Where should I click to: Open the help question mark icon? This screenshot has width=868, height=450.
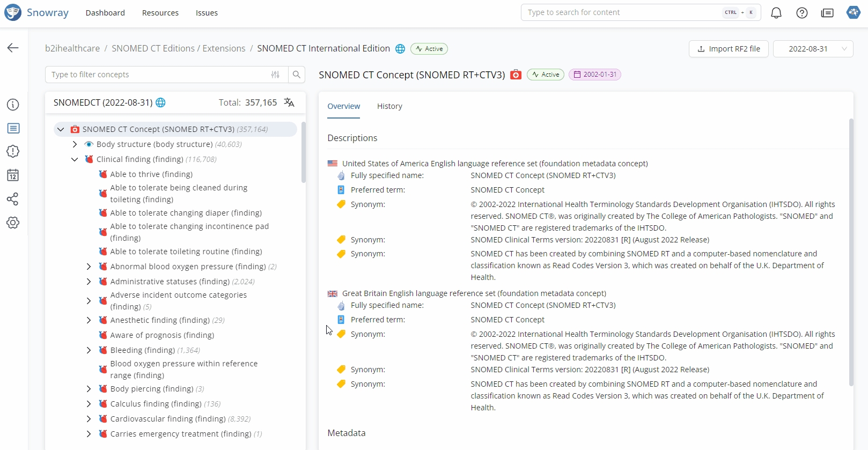pos(801,13)
